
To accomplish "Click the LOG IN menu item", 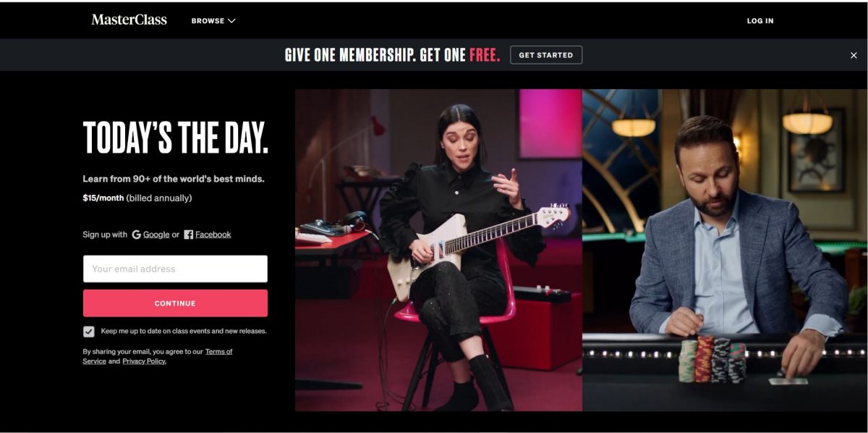I will pos(760,21).
